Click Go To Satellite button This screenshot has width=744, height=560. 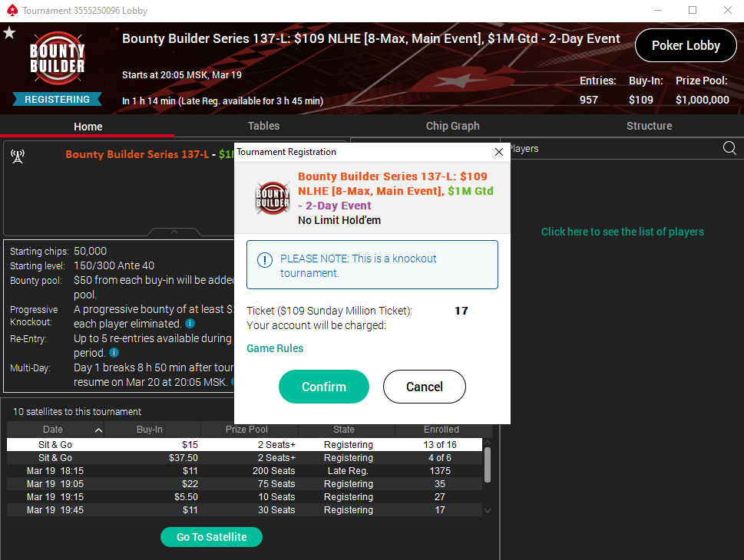tap(212, 537)
